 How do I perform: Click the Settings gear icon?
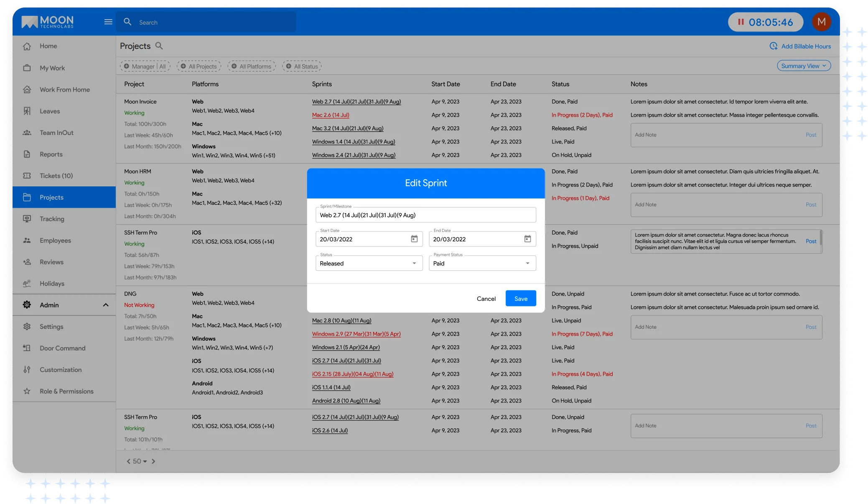(27, 326)
